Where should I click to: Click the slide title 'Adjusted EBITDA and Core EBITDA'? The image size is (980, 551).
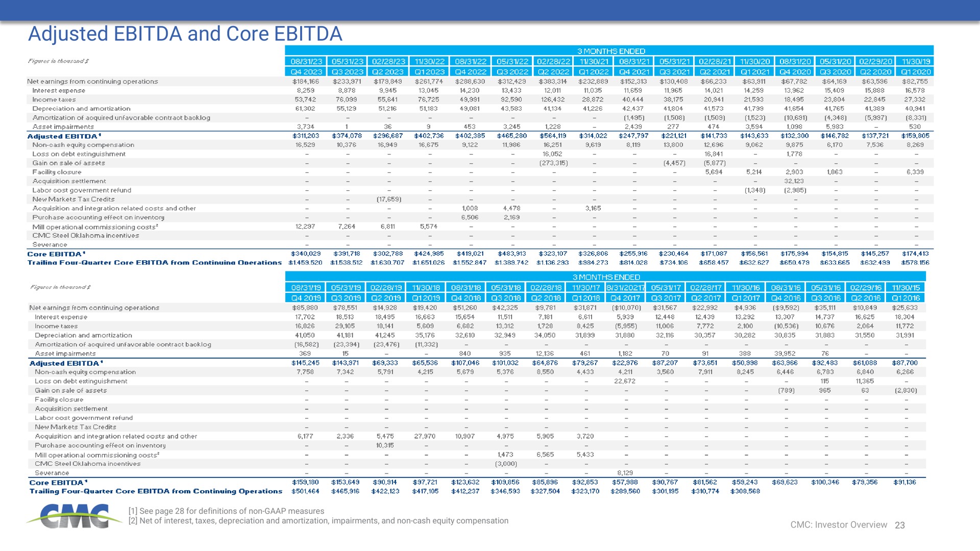(x=185, y=34)
